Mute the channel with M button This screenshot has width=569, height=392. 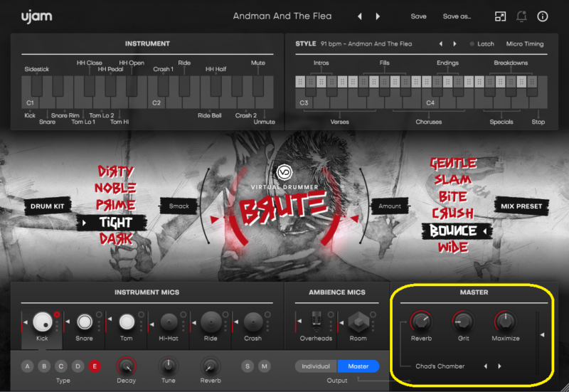click(264, 366)
